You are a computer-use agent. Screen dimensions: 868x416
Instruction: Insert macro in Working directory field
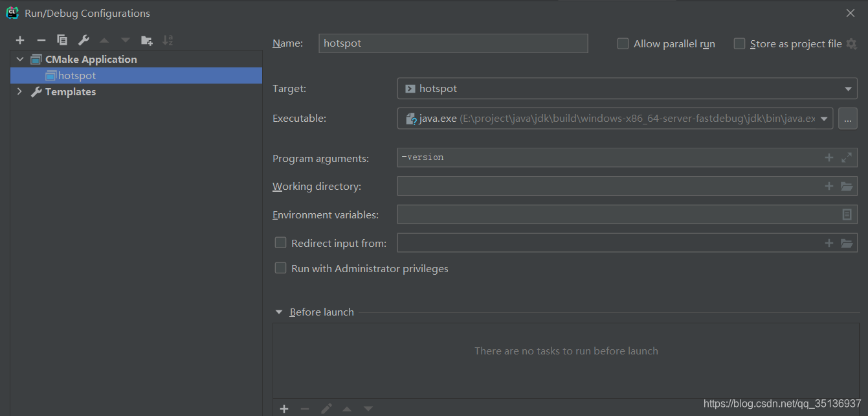[829, 186]
